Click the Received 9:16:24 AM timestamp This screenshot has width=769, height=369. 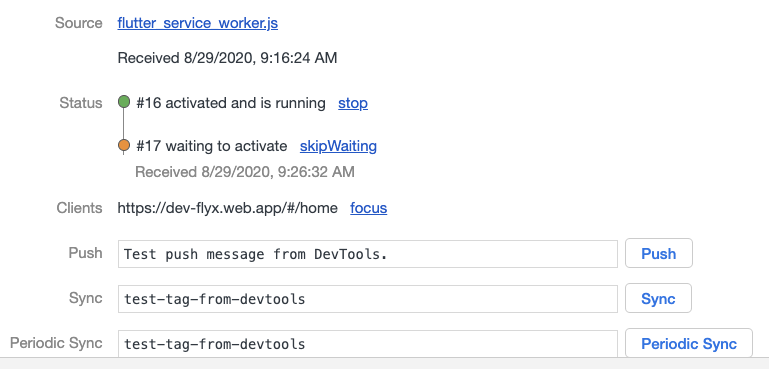click(228, 58)
